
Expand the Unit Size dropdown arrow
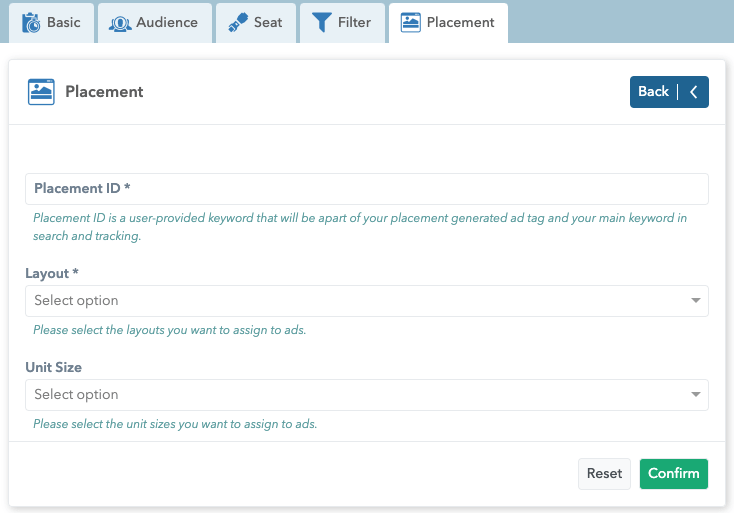pos(695,395)
